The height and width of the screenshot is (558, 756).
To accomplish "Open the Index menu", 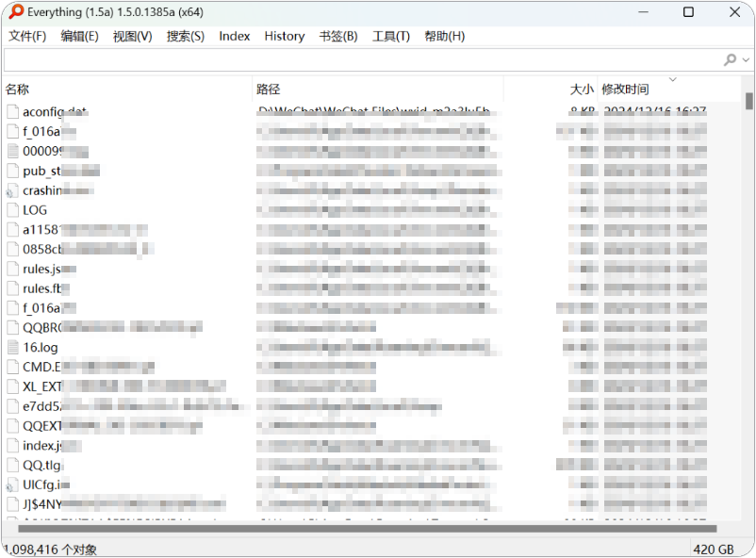I will point(235,36).
